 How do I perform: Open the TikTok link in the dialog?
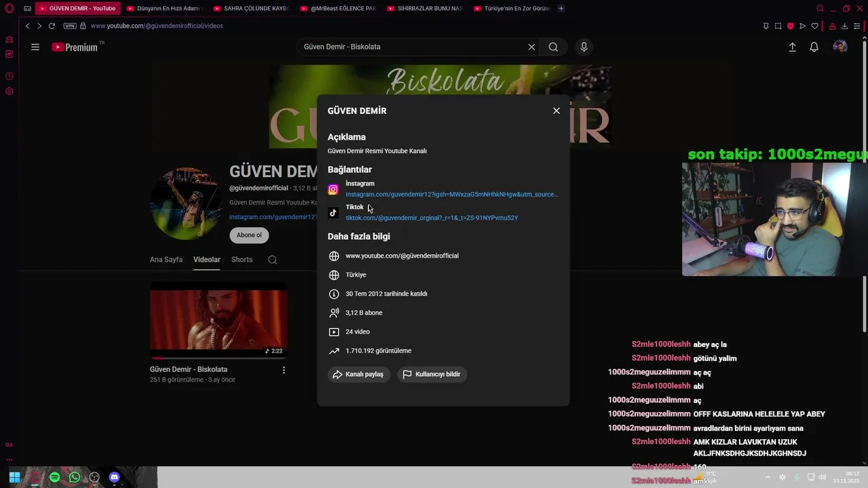pyautogui.click(x=432, y=218)
